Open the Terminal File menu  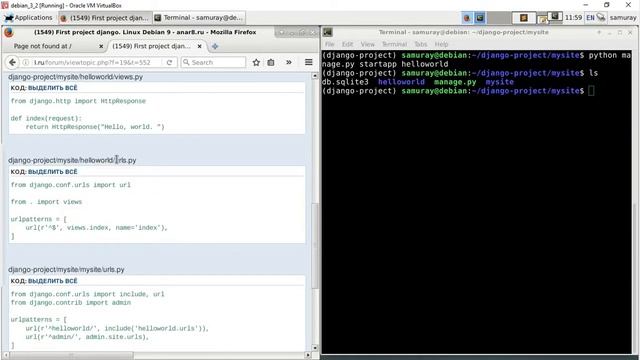329,44
